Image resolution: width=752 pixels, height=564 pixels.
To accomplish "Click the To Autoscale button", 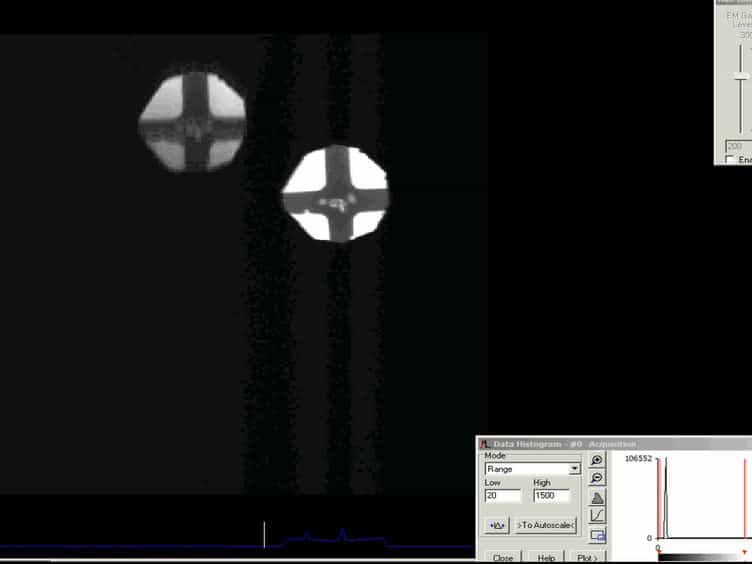I will click(545, 525).
